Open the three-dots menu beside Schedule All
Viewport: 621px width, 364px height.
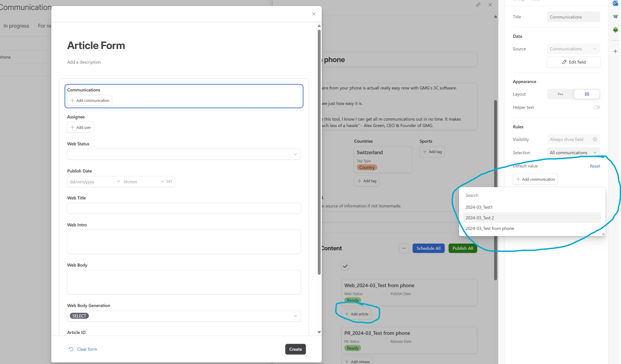(x=404, y=248)
